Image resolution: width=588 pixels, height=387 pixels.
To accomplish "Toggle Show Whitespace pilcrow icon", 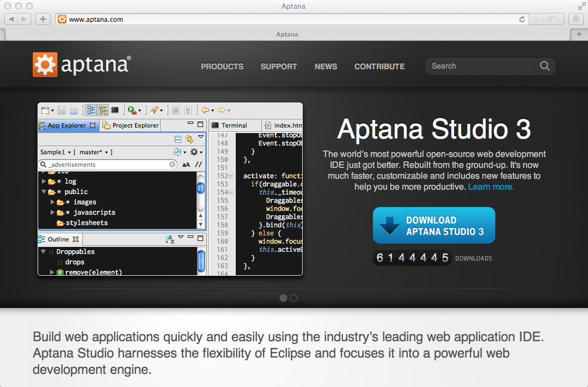I will tap(188, 110).
